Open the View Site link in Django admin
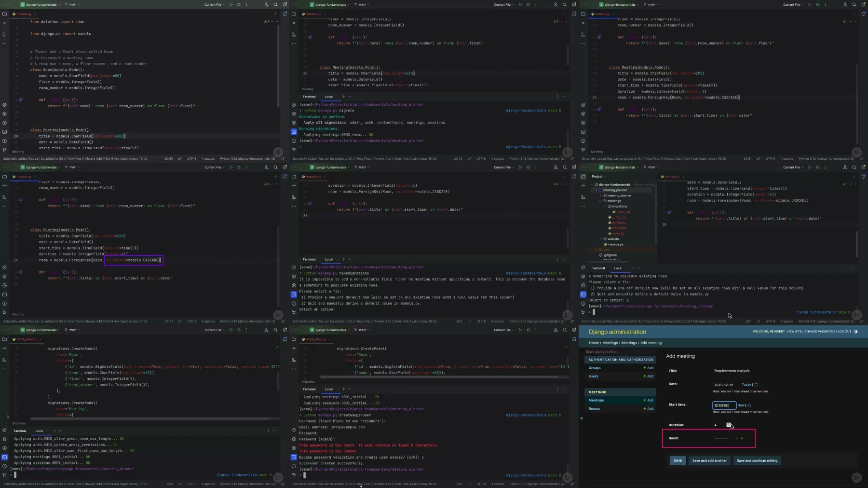The height and width of the screenshot is (488, 868). (794, 332)
